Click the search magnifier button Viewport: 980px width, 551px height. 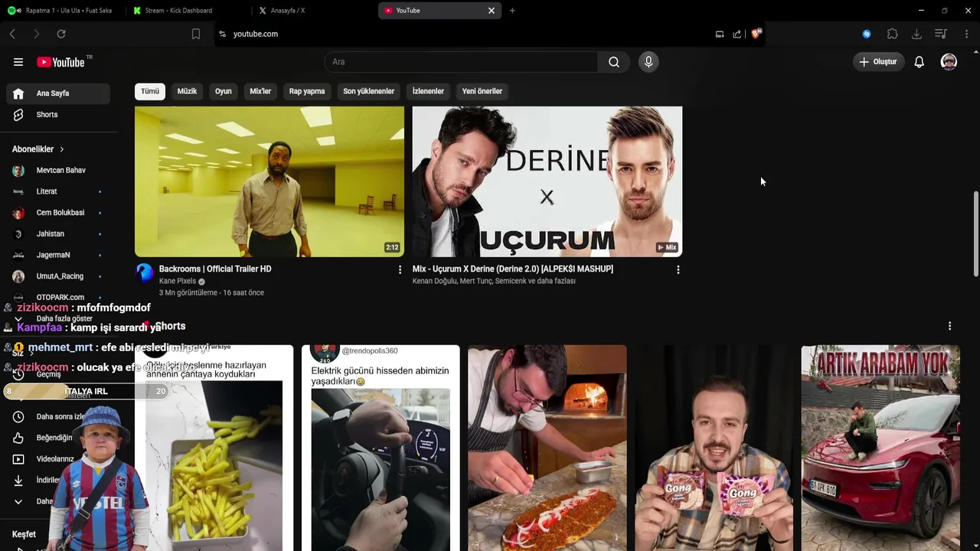pos(614,62)
